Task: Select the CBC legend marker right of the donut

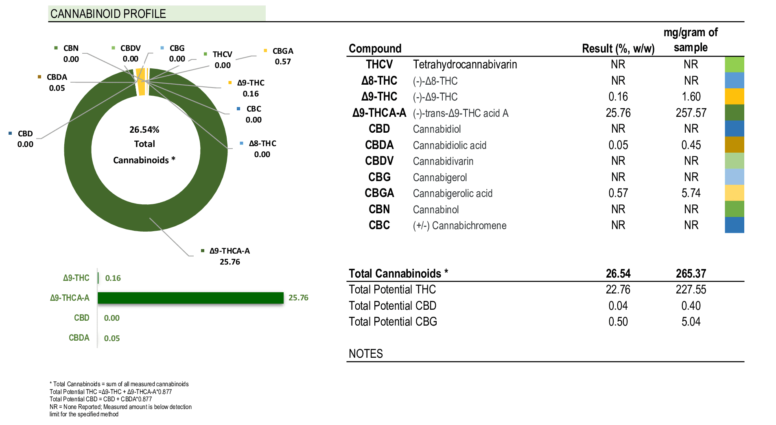Action: point(237,108)
